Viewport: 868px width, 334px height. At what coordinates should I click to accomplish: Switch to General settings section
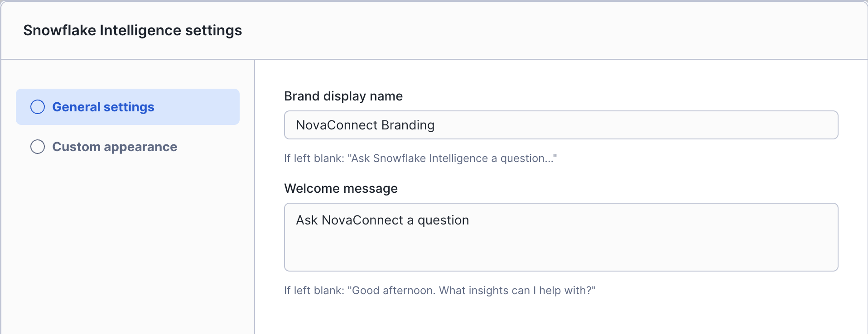(103, 107)
